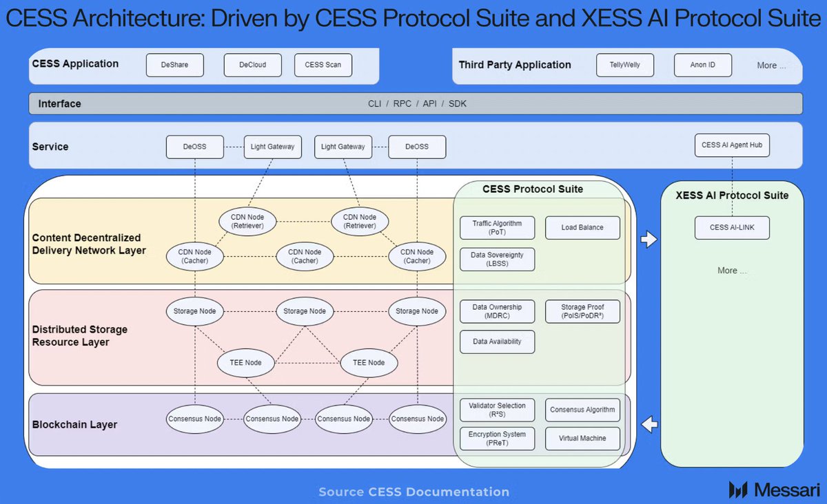Click the middle Storage Node ellipse

(305, 311)
